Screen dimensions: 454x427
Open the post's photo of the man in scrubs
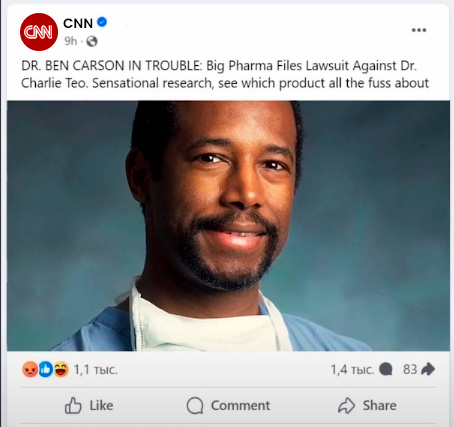pyautogui.click(x=228, y=226)
